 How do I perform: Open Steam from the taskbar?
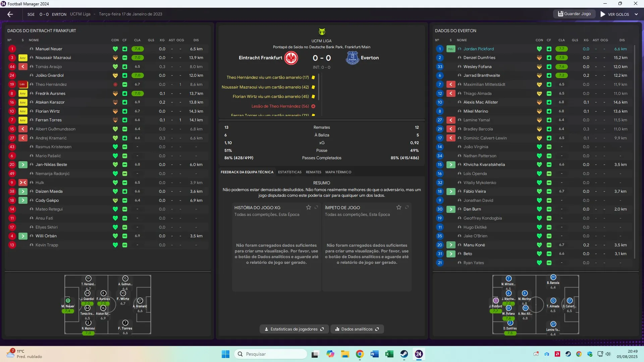(x=404, y=354)
